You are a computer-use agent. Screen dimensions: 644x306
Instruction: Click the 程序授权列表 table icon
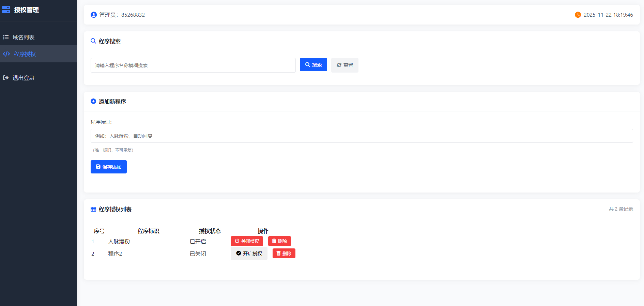tap(93, 209)
